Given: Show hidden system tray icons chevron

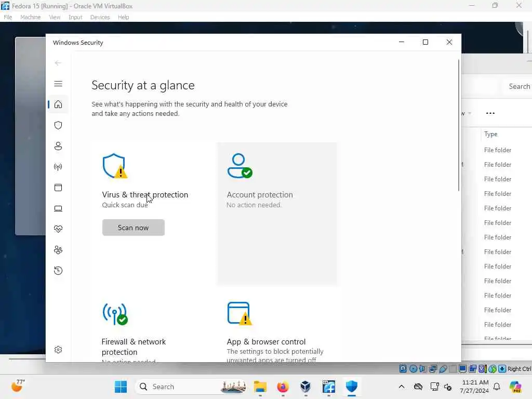Looking at the screenshot, I should tap(402, 387).
